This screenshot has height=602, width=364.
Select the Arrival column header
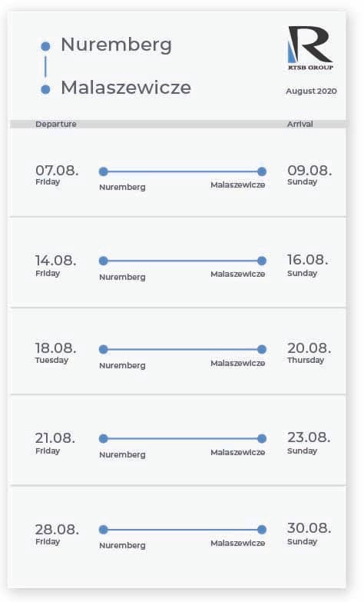pyautogui.click(x=300, y=124)
